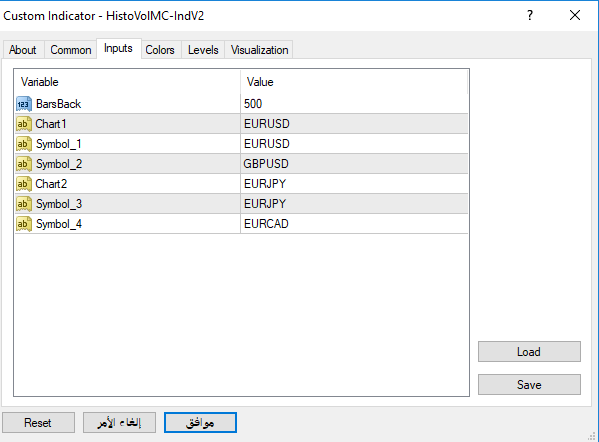This screenshot has width=599, height=442.
Task: Click the integer icon beside BarsBack
Action: click(x=24, y=104)
